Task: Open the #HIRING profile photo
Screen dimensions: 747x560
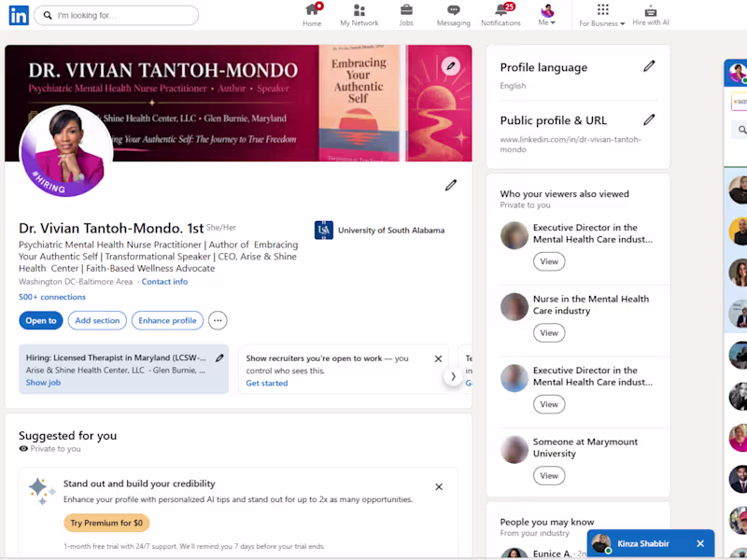Action: pyautogui.click(x=65, y=151)
